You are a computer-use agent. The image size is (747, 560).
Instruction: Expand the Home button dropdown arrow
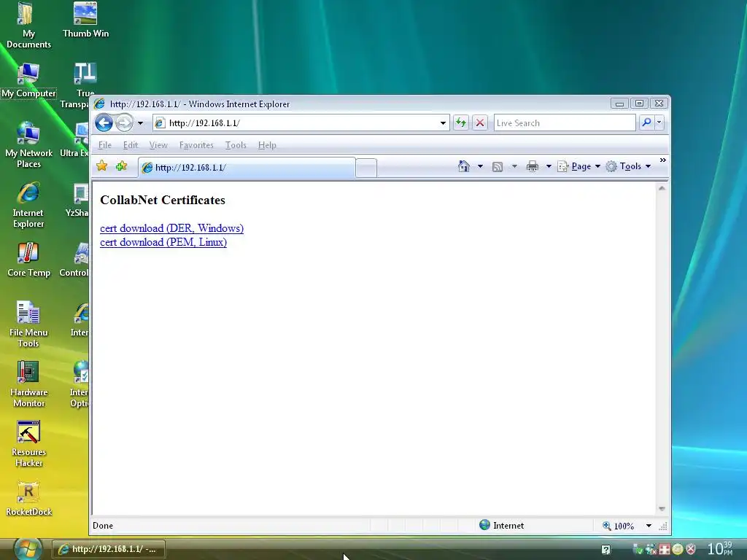[480, 166]
